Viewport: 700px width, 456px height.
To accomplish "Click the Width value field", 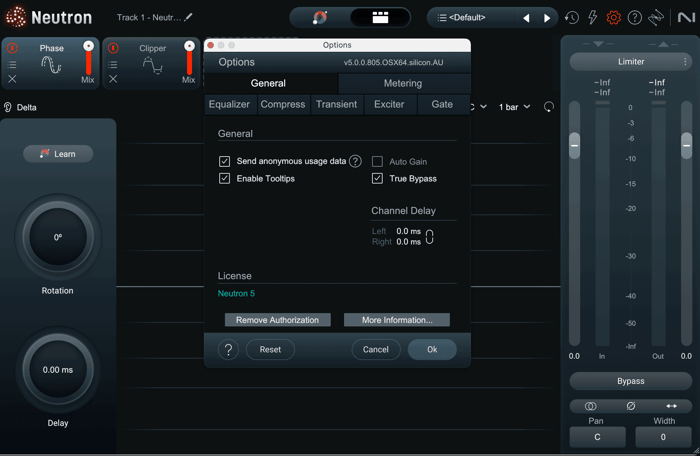I will click(663, 437).
